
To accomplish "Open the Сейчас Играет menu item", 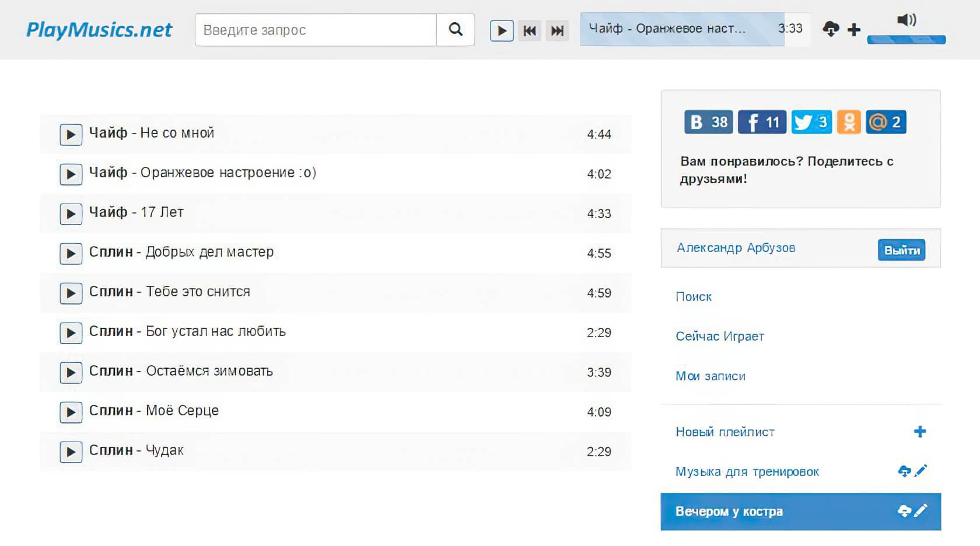I will tap(720, 337).
